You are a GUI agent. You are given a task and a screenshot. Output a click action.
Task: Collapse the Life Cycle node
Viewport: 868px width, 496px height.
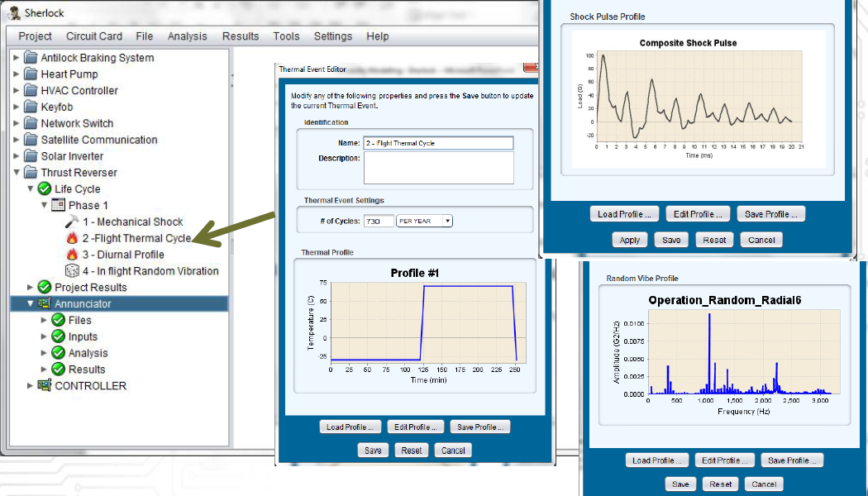pyautogui.click(x=30, y=188)
